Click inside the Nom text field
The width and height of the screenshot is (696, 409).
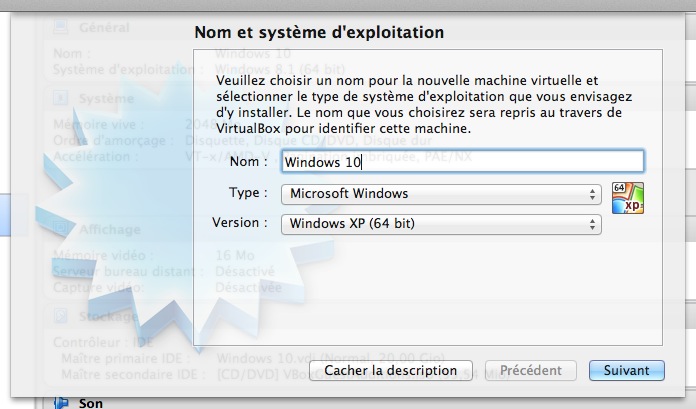coord(461,161)
